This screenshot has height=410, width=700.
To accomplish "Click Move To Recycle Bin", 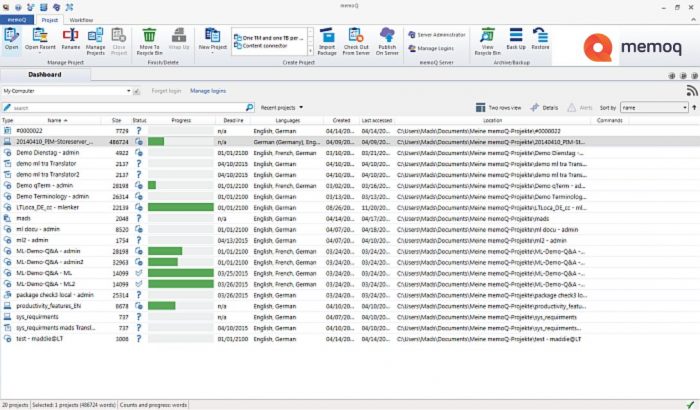I will click(149, 42).
